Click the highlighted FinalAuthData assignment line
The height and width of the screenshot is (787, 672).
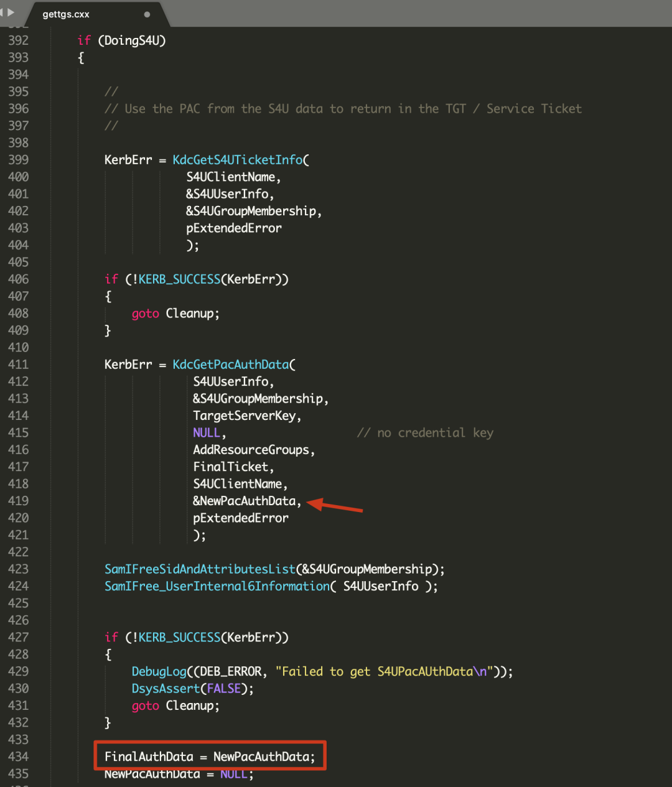[210, 757]
